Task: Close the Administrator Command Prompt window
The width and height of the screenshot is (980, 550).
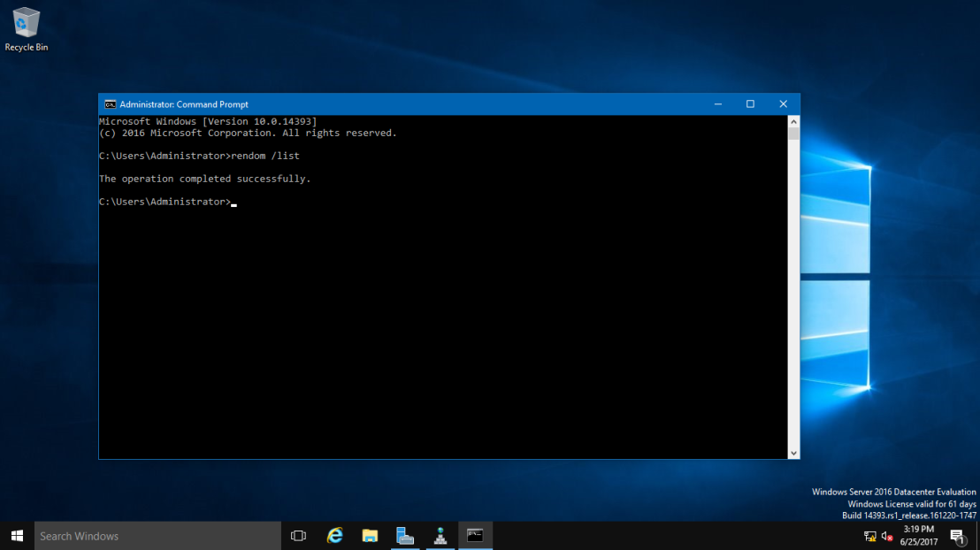Action: [x=783, y=104]
